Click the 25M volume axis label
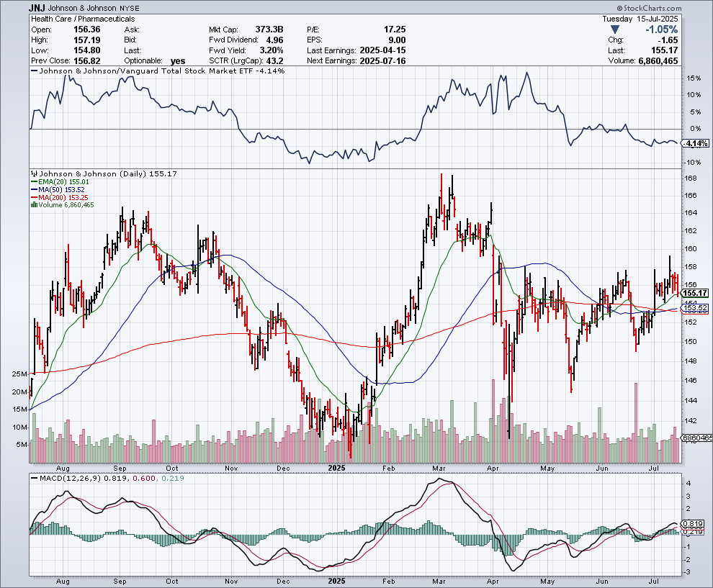This screenshot has height=588, width=713. (19, 374)
